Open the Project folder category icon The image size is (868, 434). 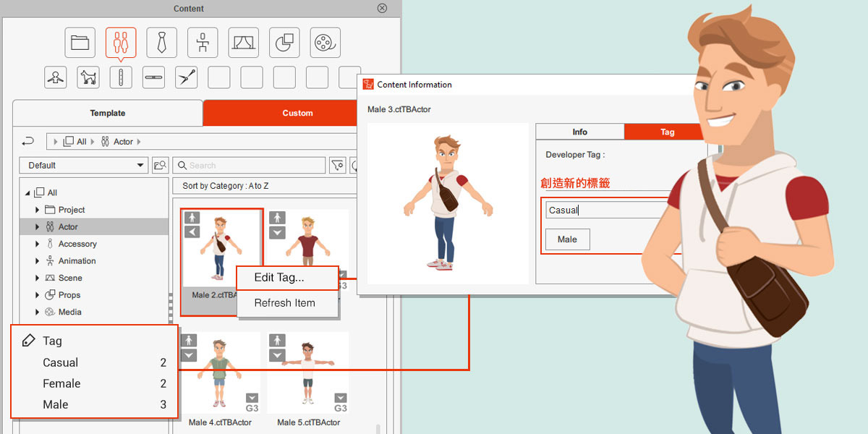[80, 43]
